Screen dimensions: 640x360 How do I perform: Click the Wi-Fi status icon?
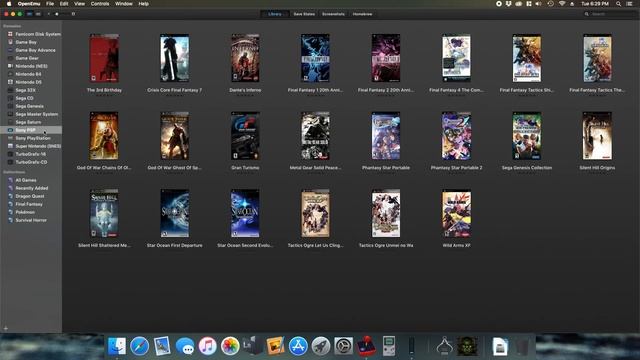coord(562,4)
